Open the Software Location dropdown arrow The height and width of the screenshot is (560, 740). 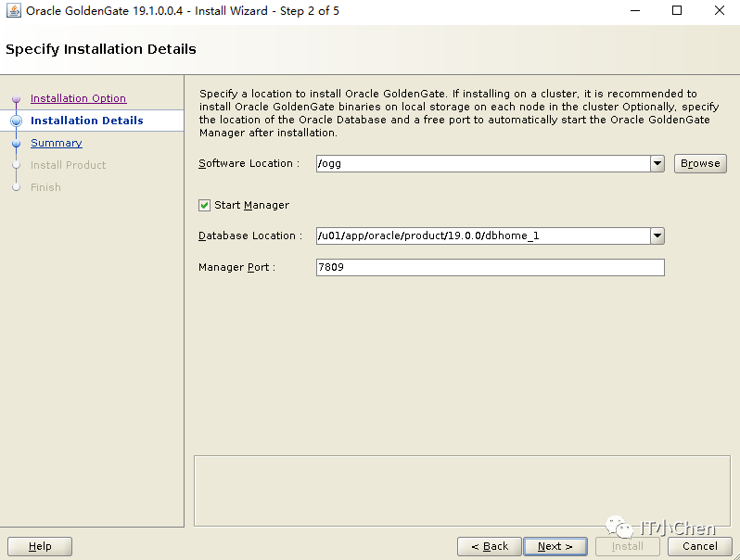[x=657, y=164]
